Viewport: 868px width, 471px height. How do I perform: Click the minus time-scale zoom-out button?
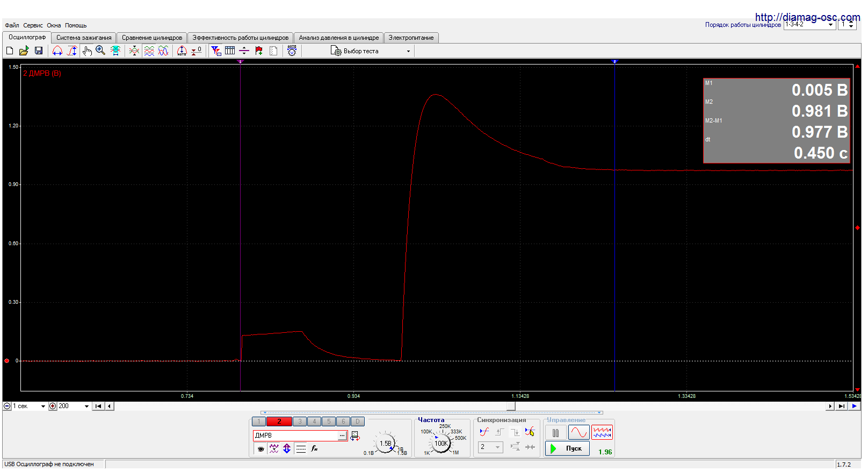point(7,406)
